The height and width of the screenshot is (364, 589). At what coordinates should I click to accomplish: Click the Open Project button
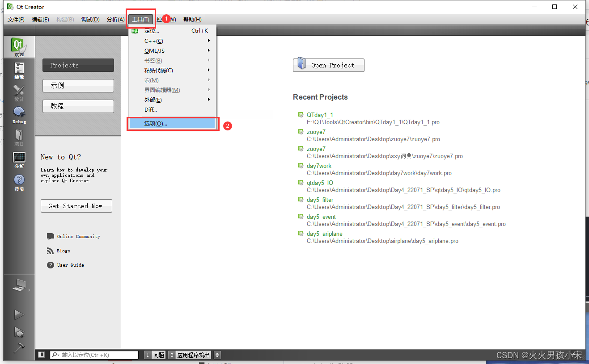pos(329,65)
